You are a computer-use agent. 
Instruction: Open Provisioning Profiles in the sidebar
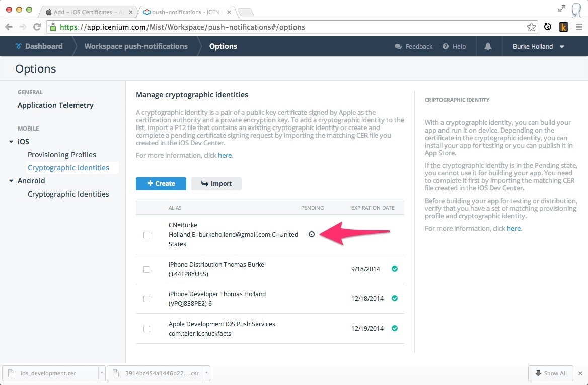[61, 155]
